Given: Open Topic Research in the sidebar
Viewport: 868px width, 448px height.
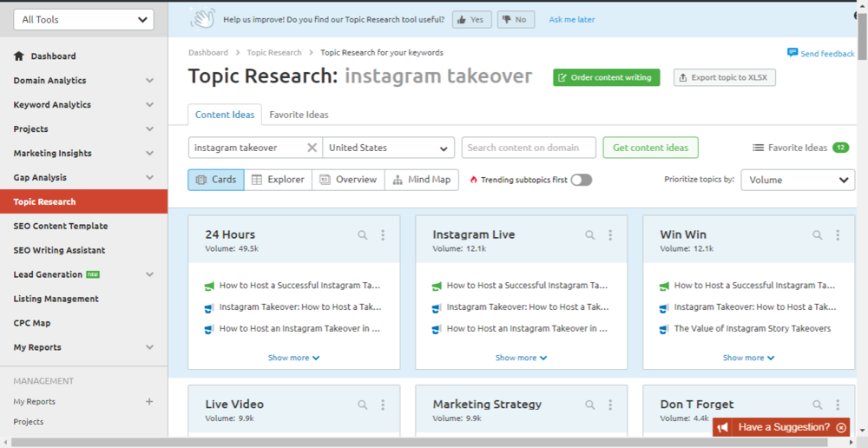Looking at the screenshot, I should click(x=83, y=201).
